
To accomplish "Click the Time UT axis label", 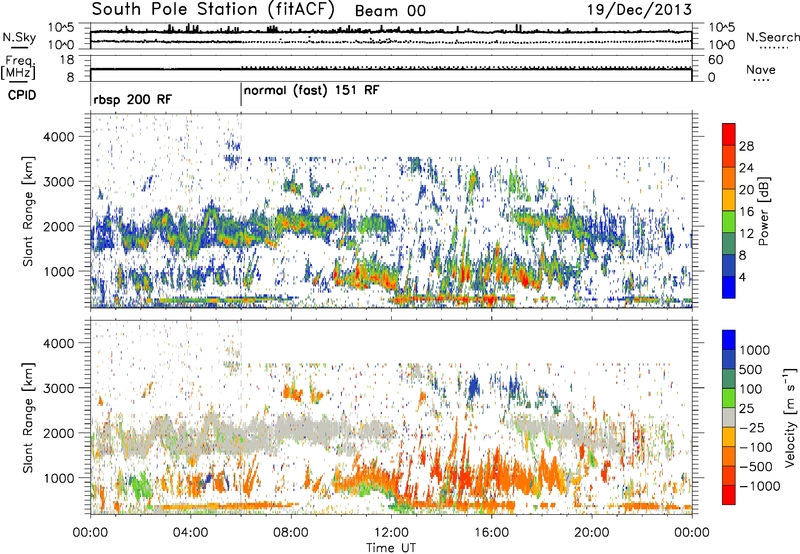I will coord(391,548).
